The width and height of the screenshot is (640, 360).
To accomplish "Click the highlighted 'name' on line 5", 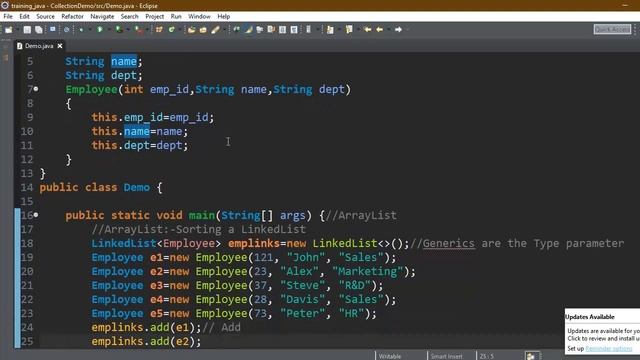I will click(124, 61).
